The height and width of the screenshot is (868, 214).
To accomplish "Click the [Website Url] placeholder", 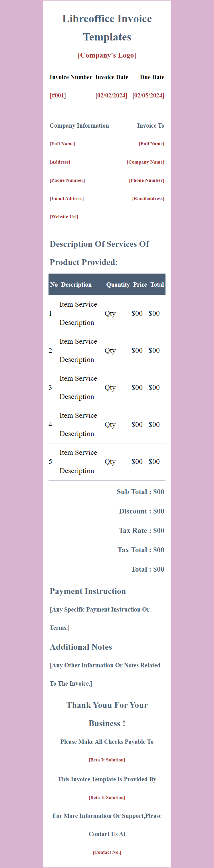I will click(64, 217).
